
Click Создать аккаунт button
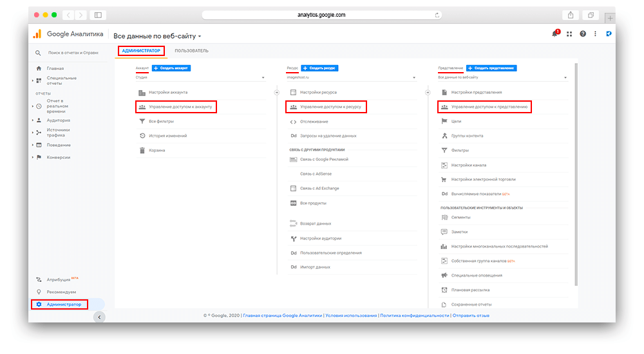point(171,68)
